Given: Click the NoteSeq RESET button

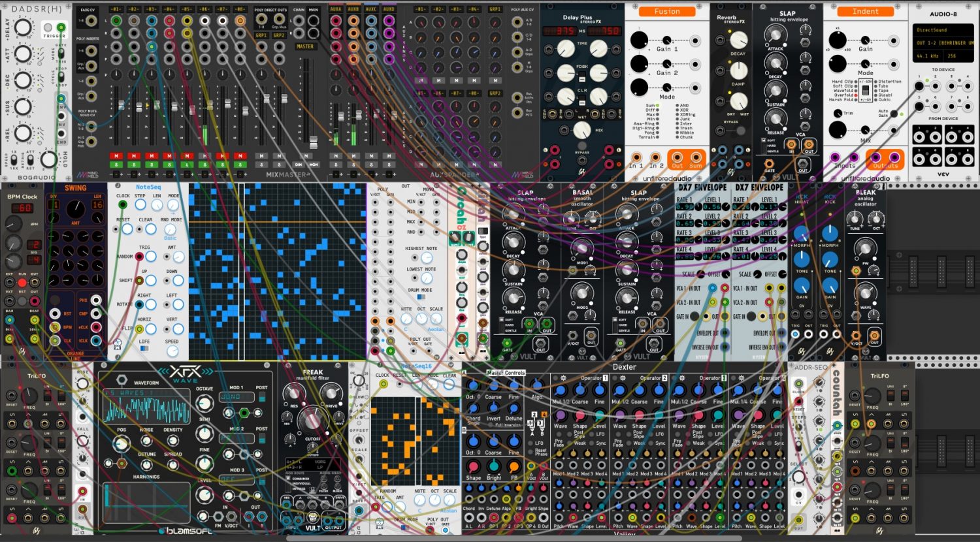Looking at the screenshot, I should click(x=128, y=229).
